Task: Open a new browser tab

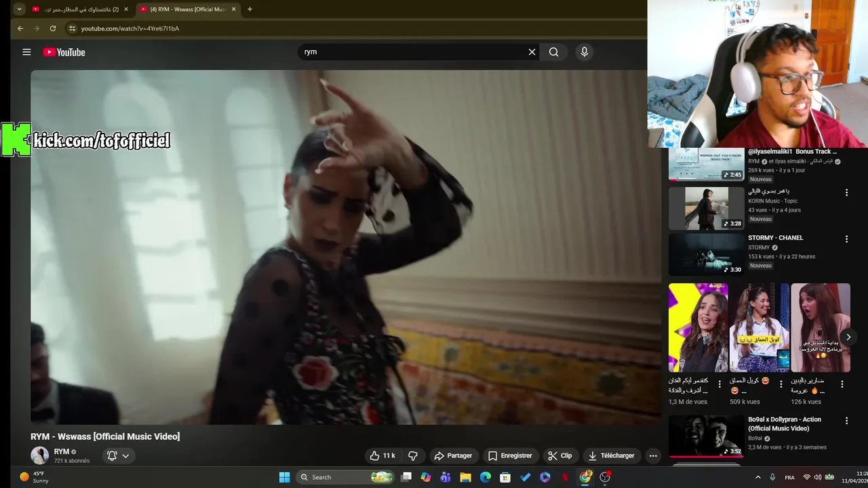Action: tap(250, 9)
